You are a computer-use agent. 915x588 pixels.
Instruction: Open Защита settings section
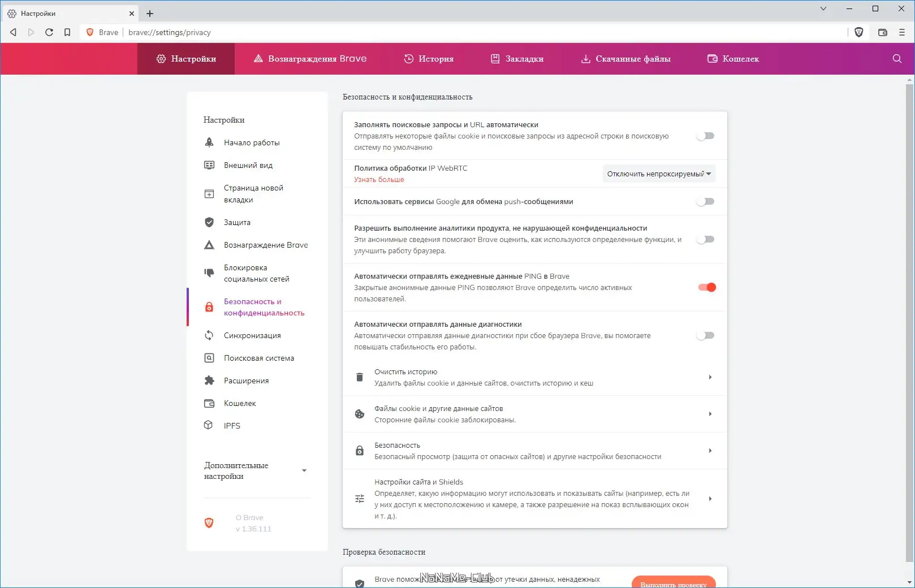click(237, 222)
